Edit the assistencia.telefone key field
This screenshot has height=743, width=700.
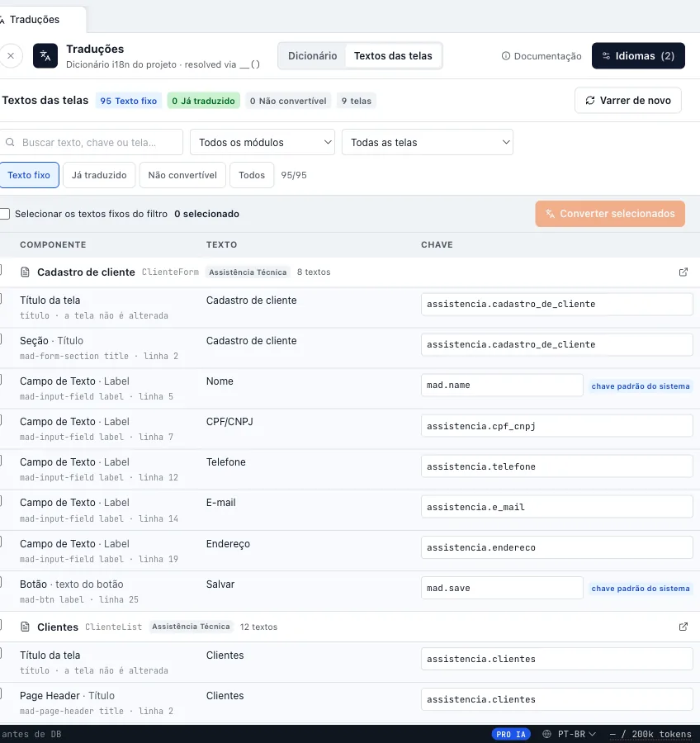coord(557,466)
